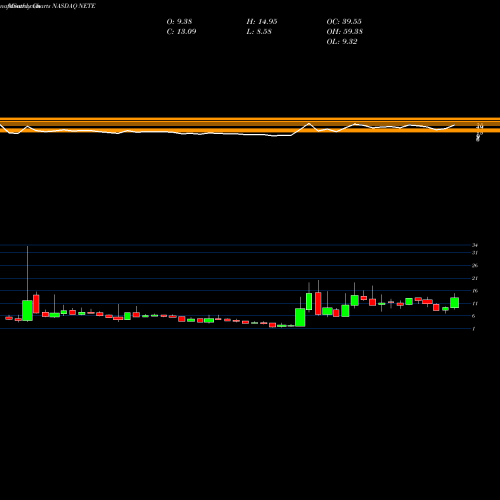Select the low value L: 8.58

pos(259,32)
